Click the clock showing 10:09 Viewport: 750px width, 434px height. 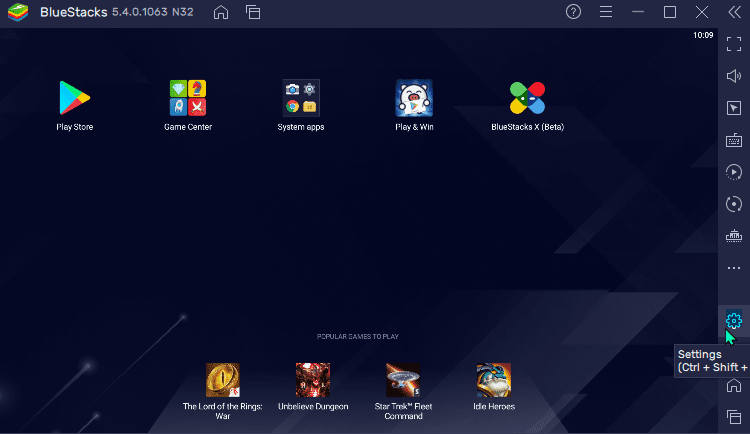coord(703,35)
